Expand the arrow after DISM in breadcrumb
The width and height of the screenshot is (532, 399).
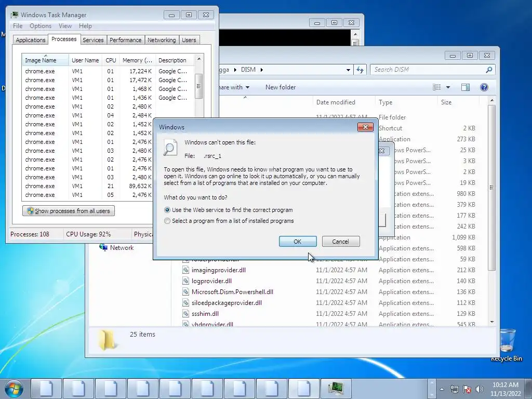tap(262, 70)
